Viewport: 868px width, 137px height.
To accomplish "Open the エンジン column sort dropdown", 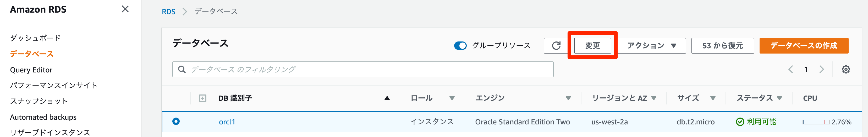I will (568, 98).
